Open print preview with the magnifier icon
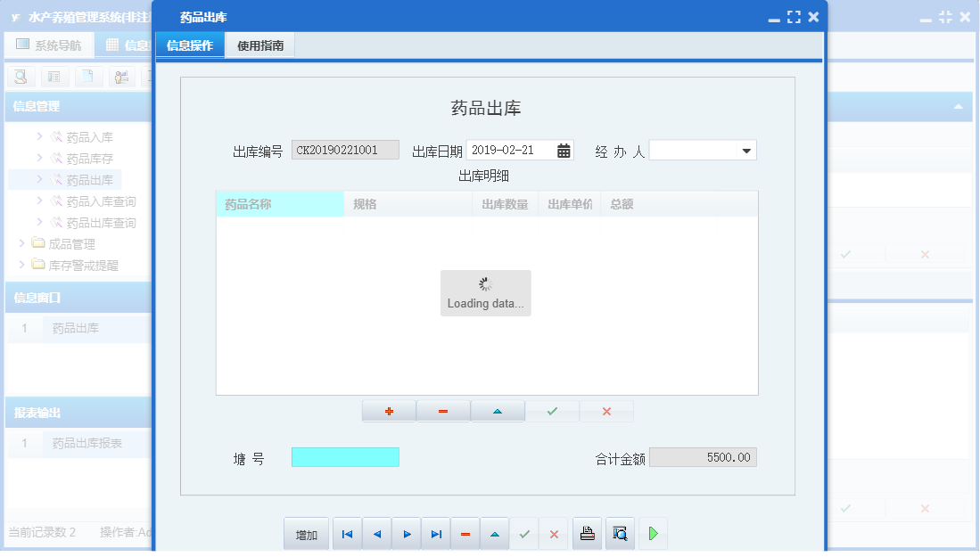This screenshot has height=557, width=980. click(619, 533)
